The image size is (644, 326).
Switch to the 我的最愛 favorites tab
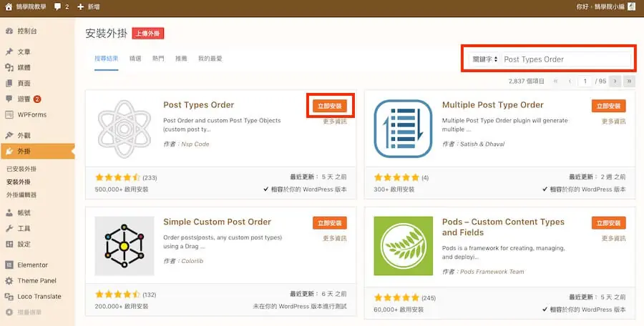click(210, 59)
